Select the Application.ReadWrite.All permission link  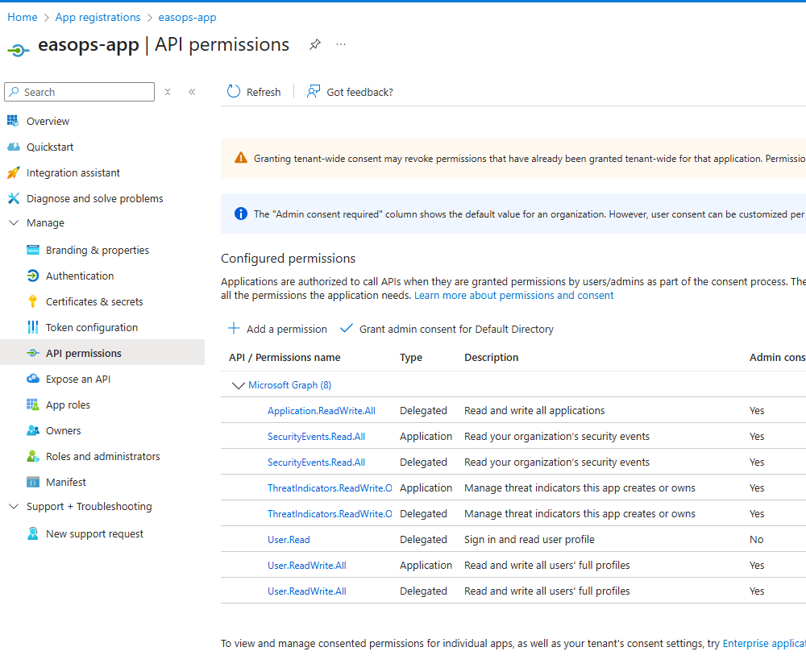(x=321, y=411)
